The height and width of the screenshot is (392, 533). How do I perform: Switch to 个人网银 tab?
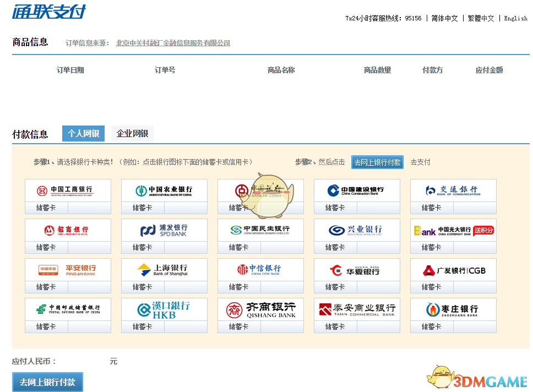click(83, 133)
